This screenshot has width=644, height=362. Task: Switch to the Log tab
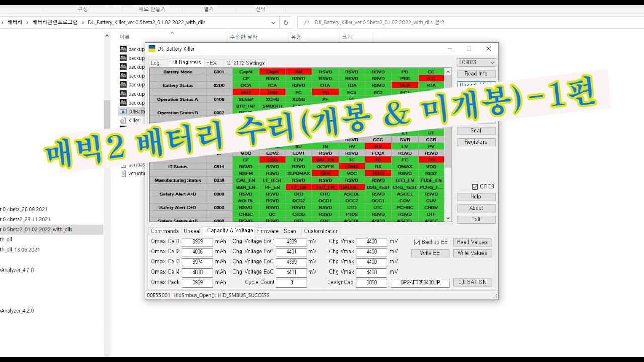click(155, 63)
